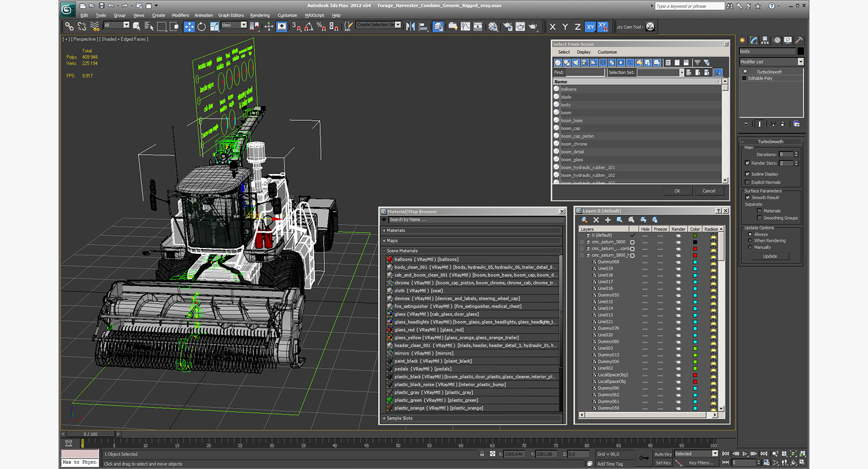Click Cancel in Select From Scene dialog
Viewport: 868px width, 469px height.
[709, 191]
